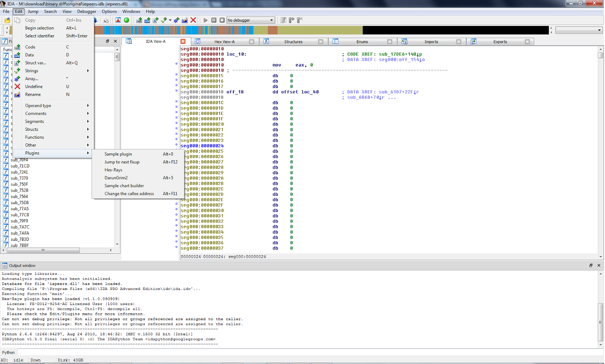
Task: Click the Output window title icon
Action: (5, 265)
